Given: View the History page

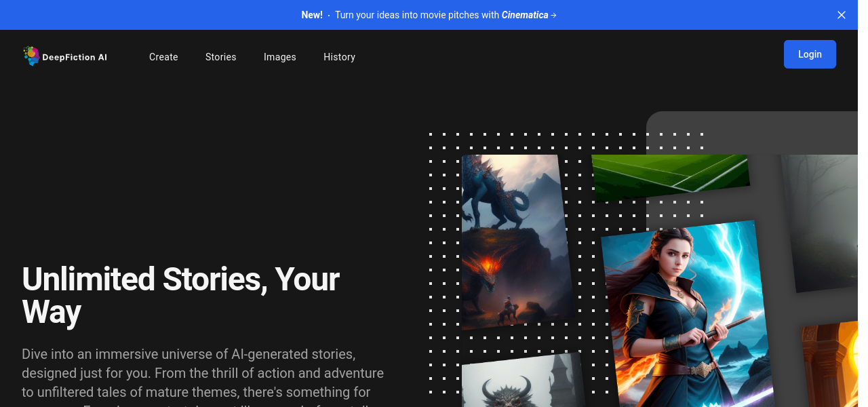Looking at the screenshot, I should click(x=339, y=57).
